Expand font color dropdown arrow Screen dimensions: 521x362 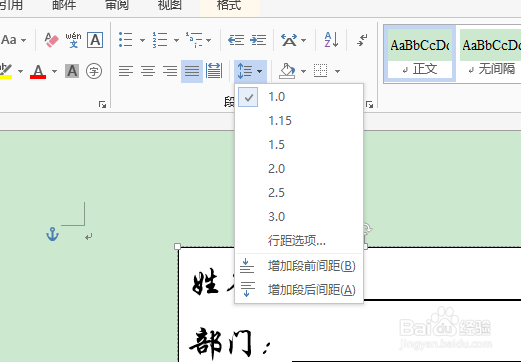tap(54, 71)
